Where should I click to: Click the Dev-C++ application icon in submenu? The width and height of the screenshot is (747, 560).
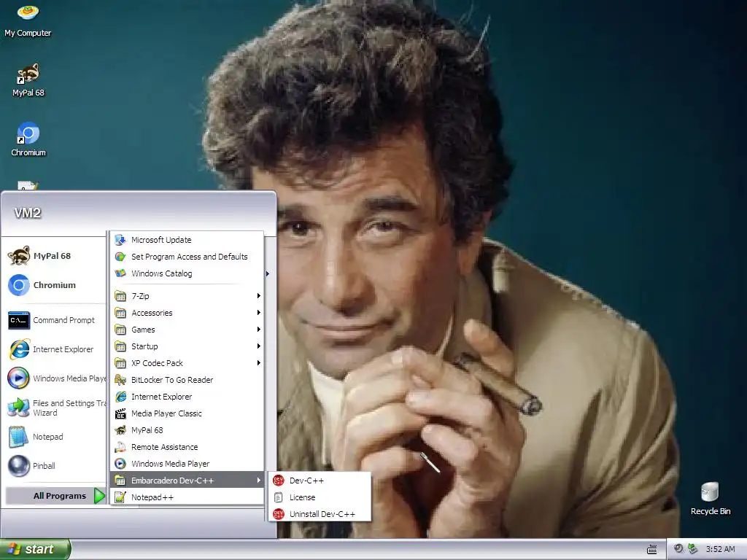click(x=279, y=481)
